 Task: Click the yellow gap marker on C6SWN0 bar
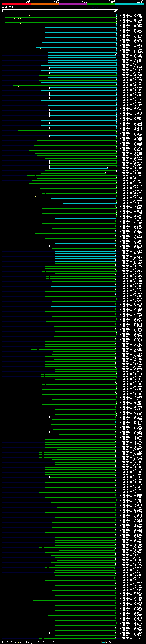(29, 16)
